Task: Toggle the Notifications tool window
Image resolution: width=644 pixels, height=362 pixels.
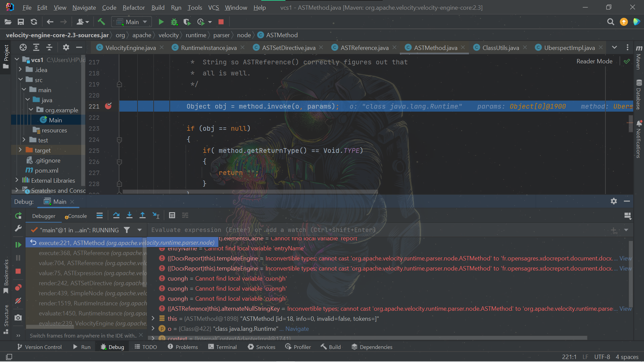Action: click(x=639, y=139)
